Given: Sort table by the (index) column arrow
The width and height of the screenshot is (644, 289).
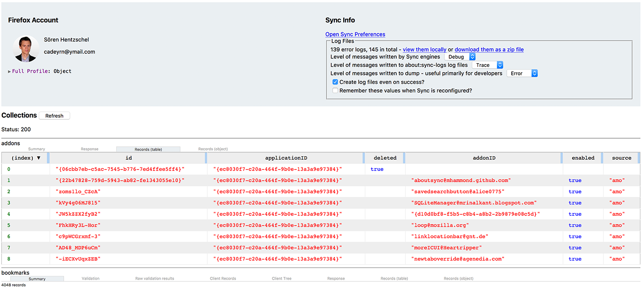Looking at the screenshot, I should coord(38,158).
